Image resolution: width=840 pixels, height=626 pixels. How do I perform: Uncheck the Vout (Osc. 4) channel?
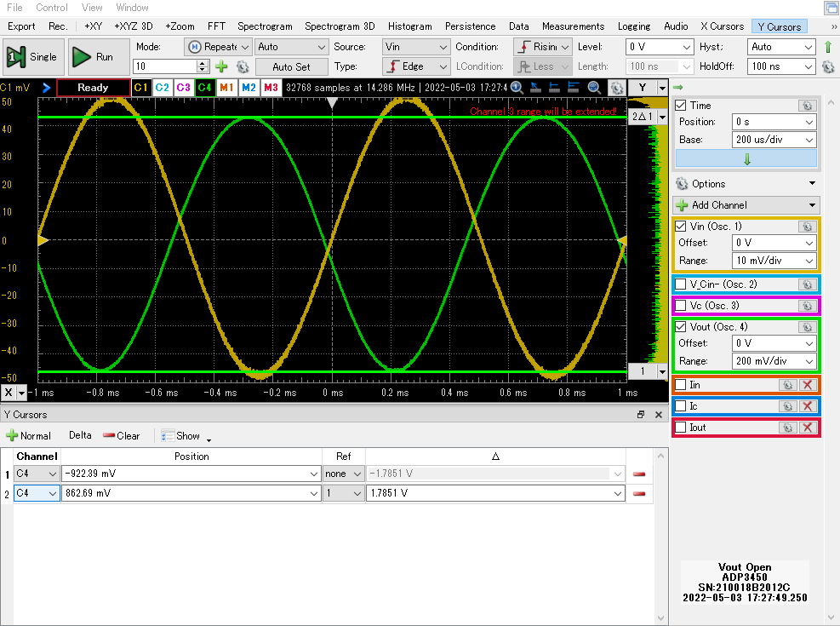tap(681, 327)
